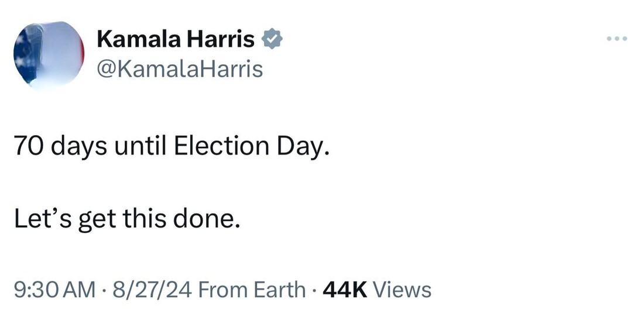The height and width of the screenshot is (320, 644).
Task: Open the Kamala Harris profile picture
Action: (x=49, y=56)
